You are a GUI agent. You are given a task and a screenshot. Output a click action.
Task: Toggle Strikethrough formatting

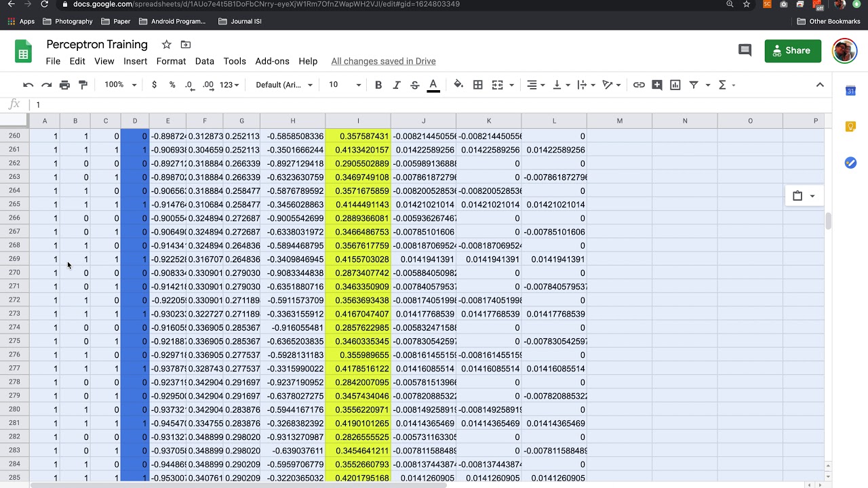click(x=415, y=85)
